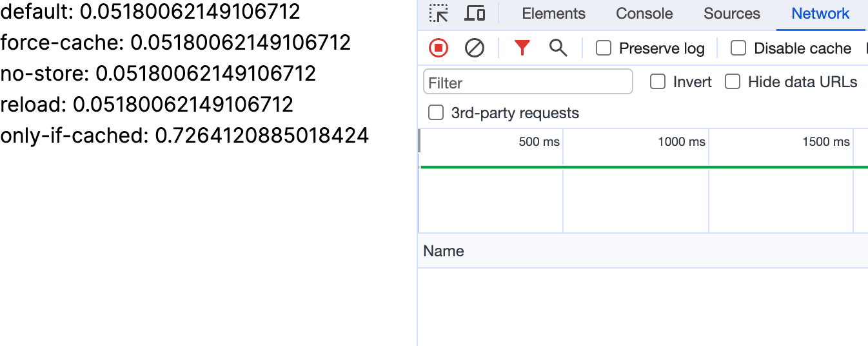Enable Hide data URLs checkbox
Viewport: 868px width, 346px height.
point(733,82)
